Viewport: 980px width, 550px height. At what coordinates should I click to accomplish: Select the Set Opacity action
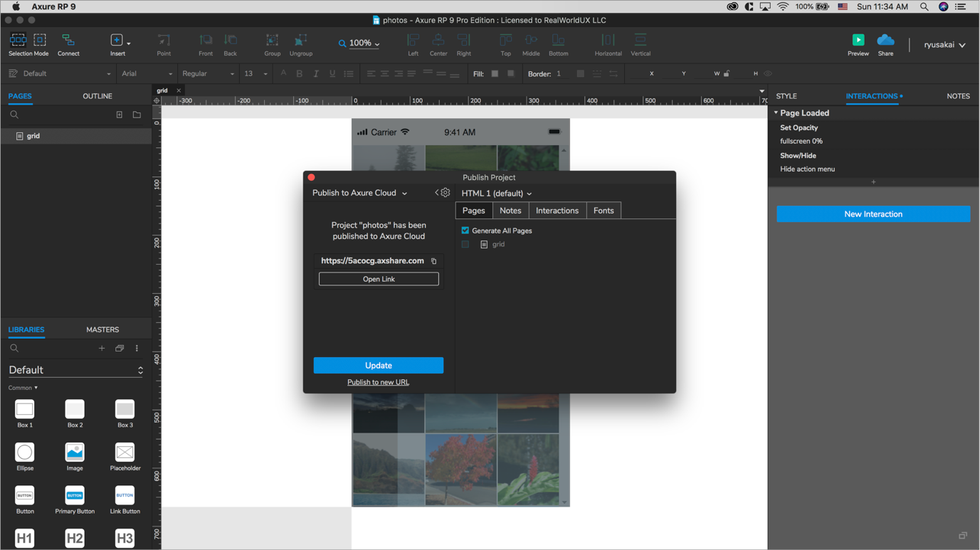[x=799, y=128]
